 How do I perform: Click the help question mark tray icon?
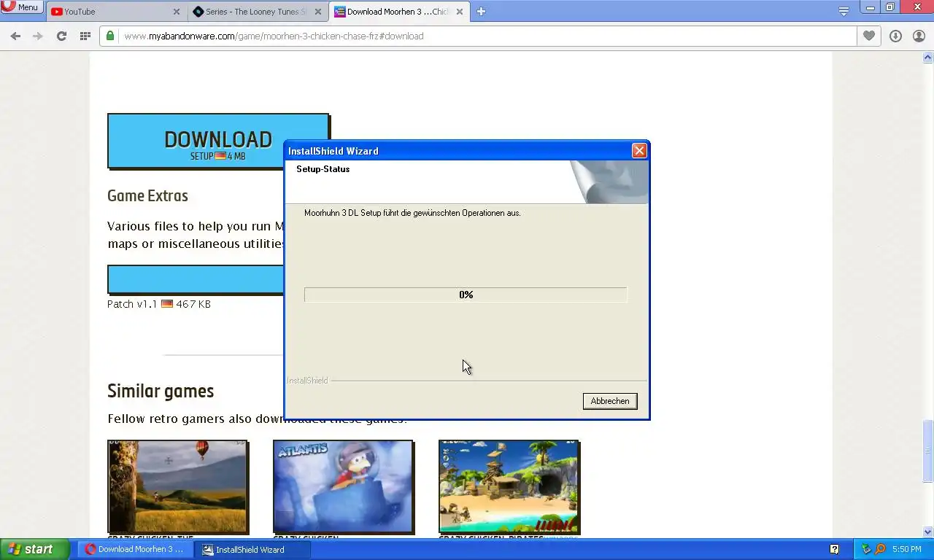(835, 549)
